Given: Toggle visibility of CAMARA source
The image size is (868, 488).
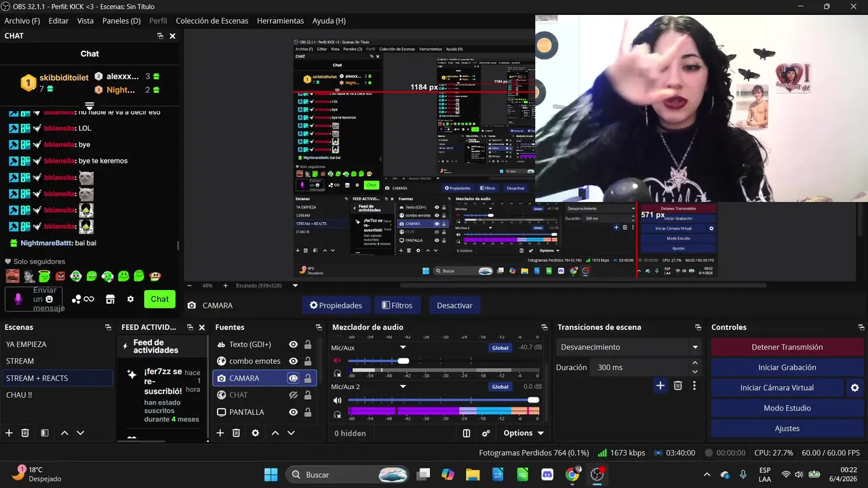Looking at the screenshot, I should pyautogui.click(x=293, y=378).
